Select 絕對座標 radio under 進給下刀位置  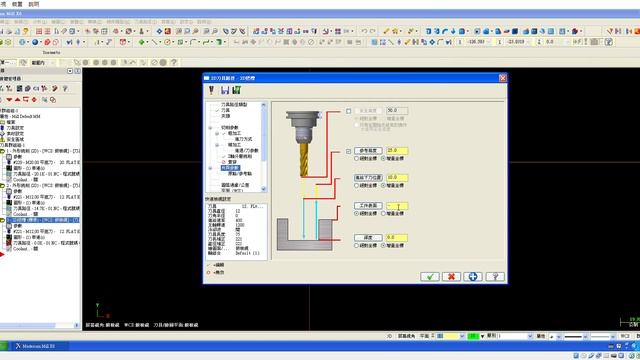click(356, 186)
